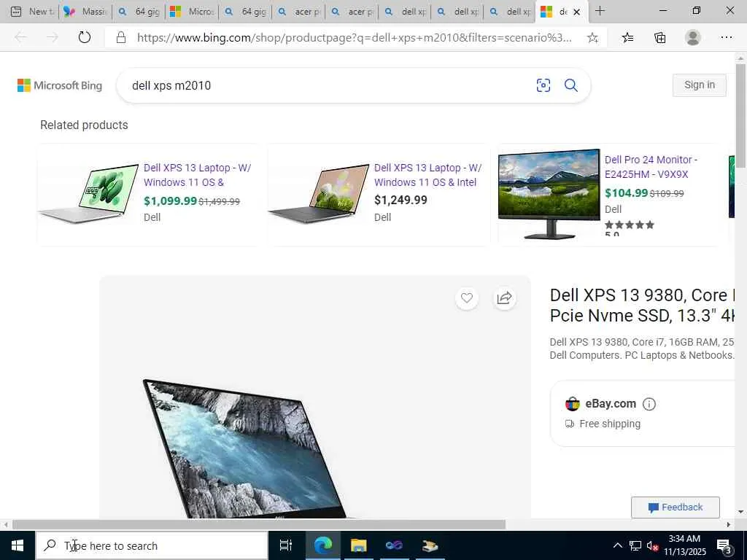This screenshot has width=747, height=560.
Task: Open Microsoft Edge from the taskbar
Action: pyautogui.click(x=322, y=545)
